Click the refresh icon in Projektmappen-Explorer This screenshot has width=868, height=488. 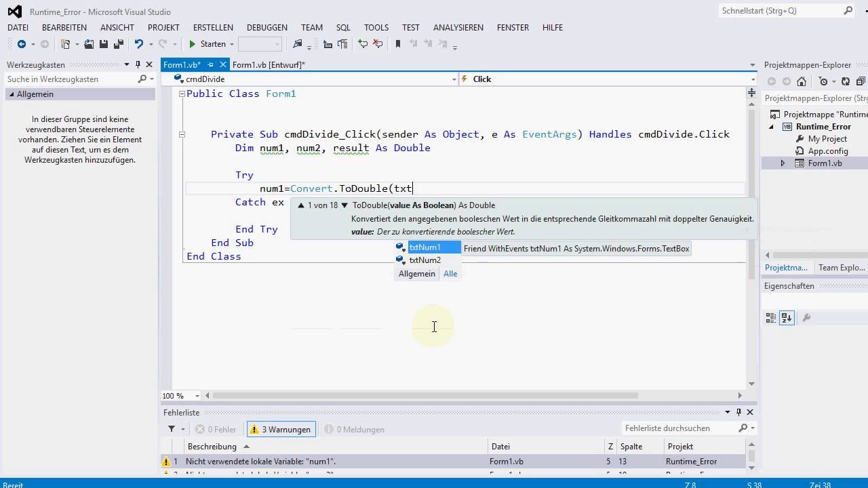tap(845, 81)
